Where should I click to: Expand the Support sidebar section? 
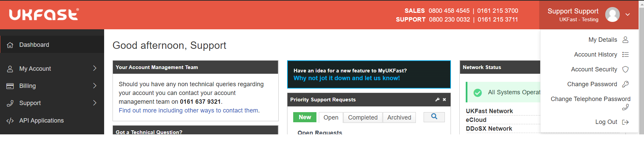point(95,103)
